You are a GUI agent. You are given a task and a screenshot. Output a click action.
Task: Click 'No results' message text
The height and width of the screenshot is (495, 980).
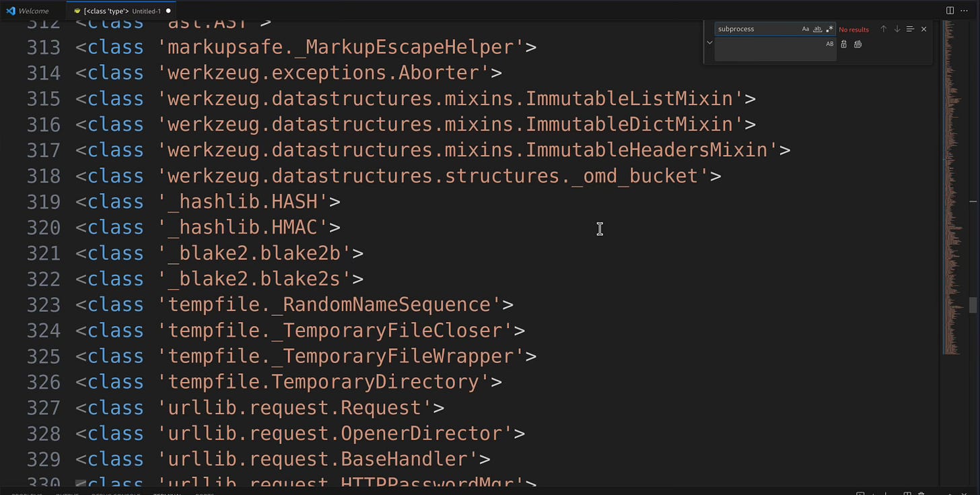pyautogui.click(x=853, y=30)
